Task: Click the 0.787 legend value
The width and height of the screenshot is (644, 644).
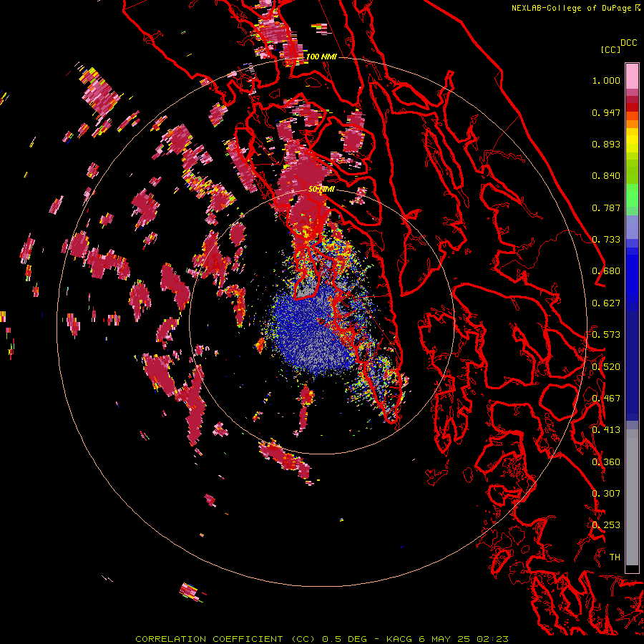Action: pos(606,208)
